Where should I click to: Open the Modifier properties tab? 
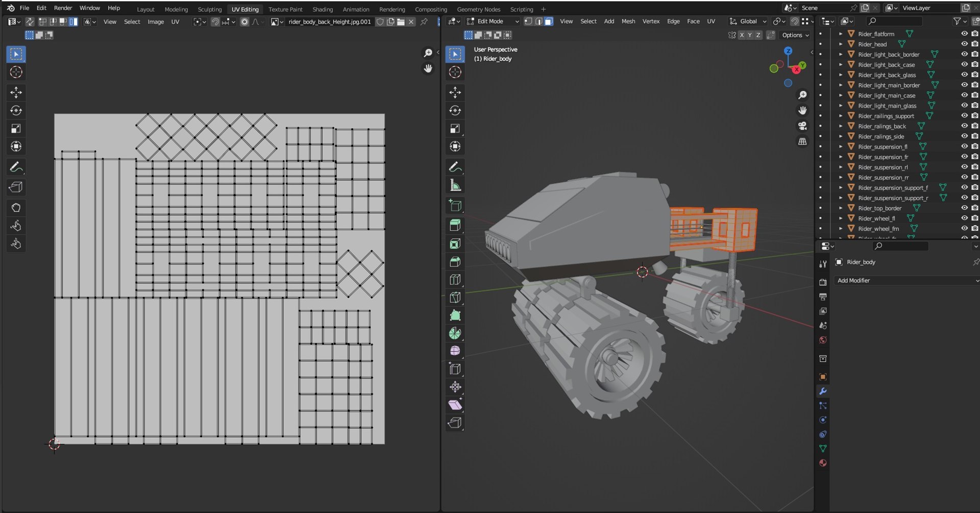tap(823, 391)
